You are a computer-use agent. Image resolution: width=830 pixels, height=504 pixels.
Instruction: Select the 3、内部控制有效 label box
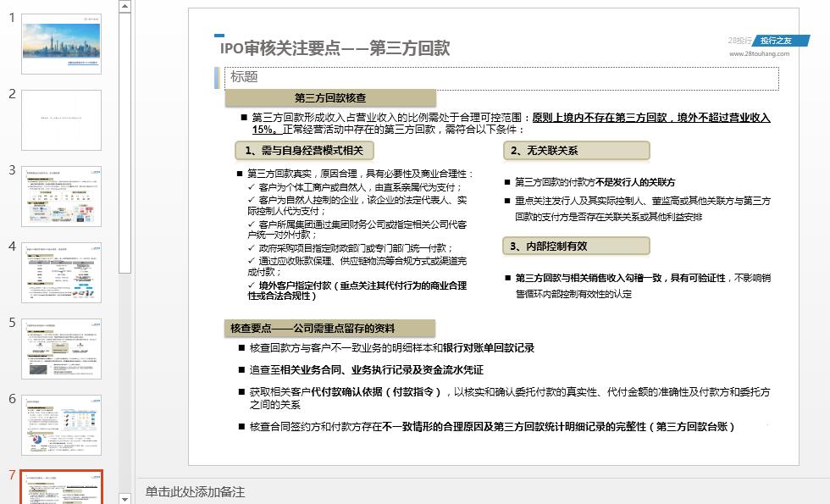point(577,246)
